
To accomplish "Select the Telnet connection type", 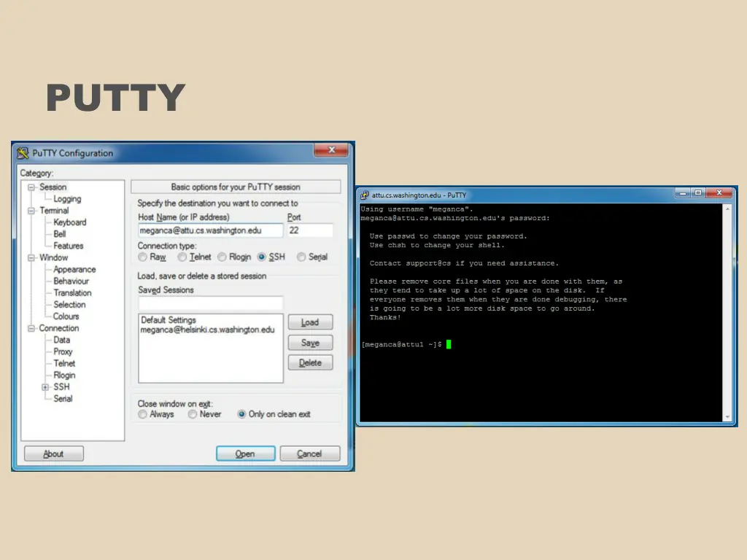I will [x=182, y=257].
